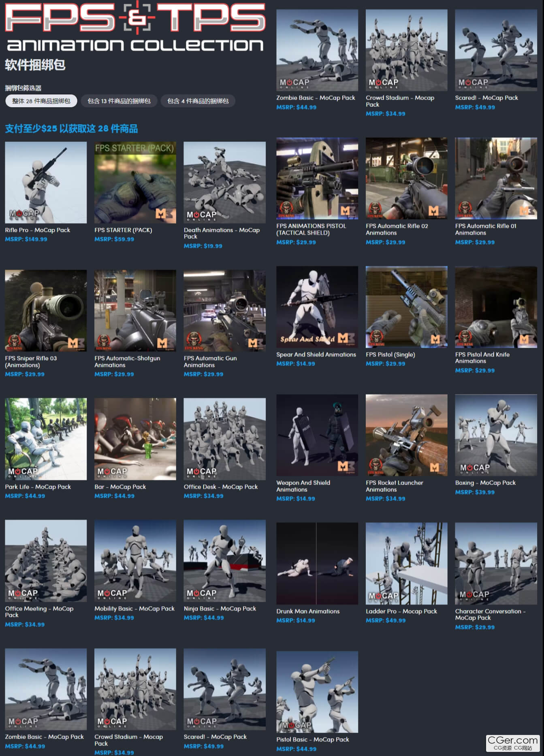Click the FPS & TPS Animation Collection logo
Viewport: 544px width, 756px height.
click(x=135, y=27)
